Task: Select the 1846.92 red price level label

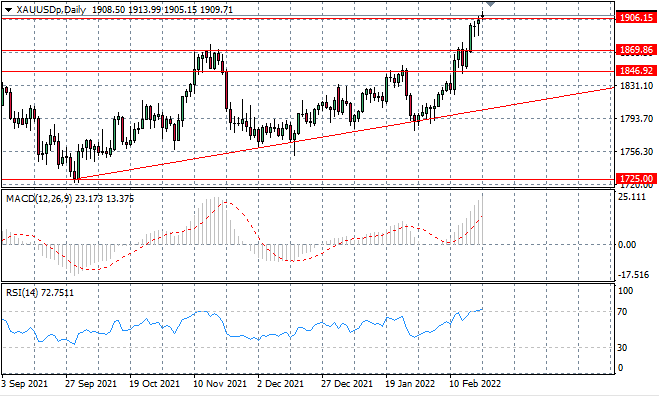Action: coord(636,71)
